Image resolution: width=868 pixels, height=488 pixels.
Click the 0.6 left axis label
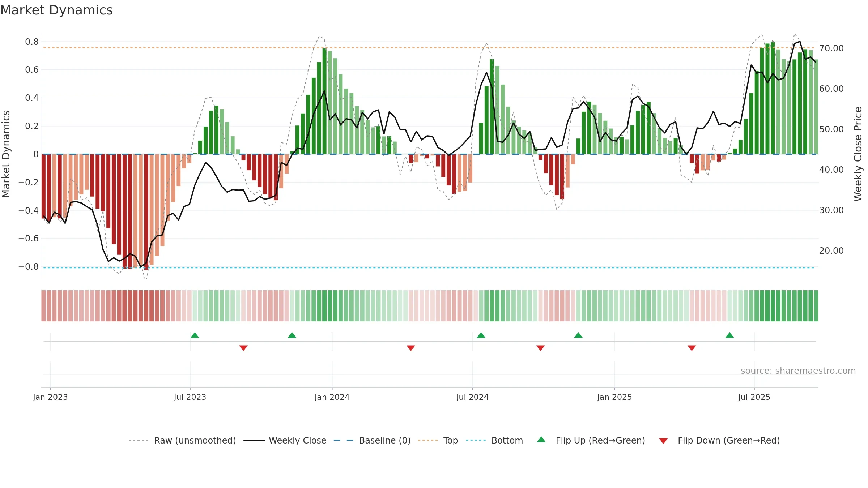pyautogui.click(x=32, y=70)
